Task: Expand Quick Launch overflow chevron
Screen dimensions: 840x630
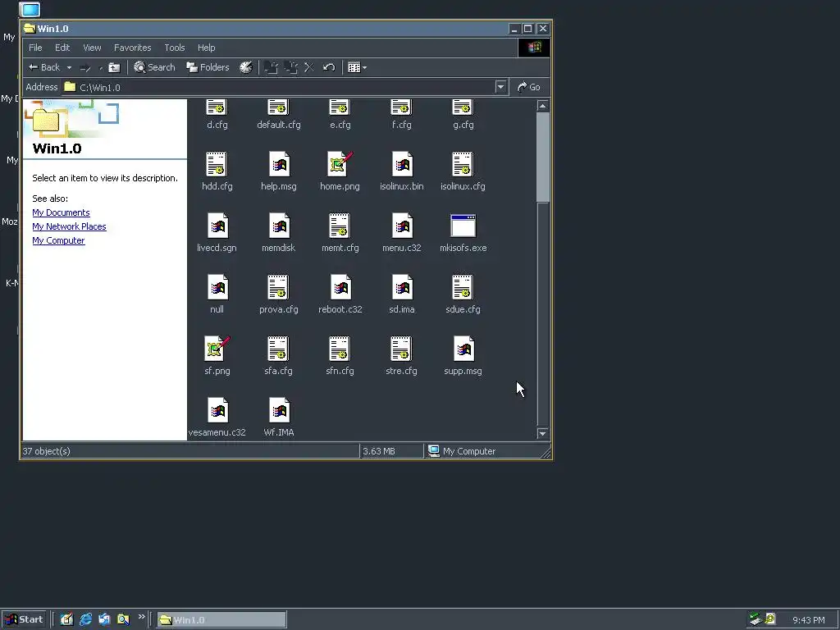Action: pyautogui.click(x=141, y=617)
